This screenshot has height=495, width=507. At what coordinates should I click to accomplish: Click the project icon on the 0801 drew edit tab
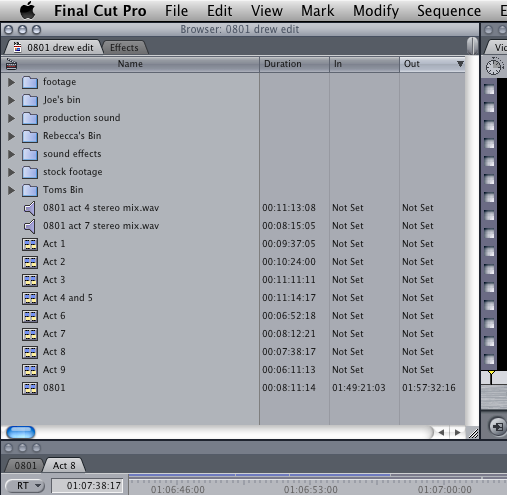click(x=17, y=47)
